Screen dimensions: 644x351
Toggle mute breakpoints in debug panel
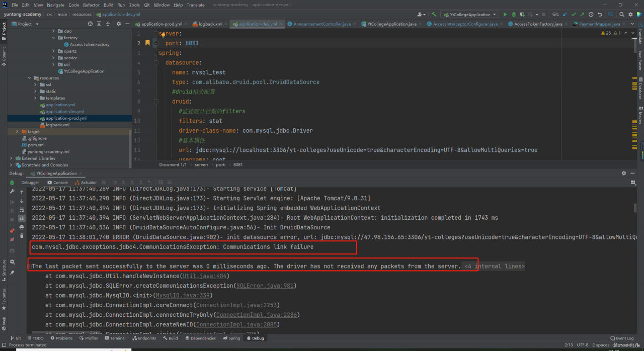coord(12,239)
